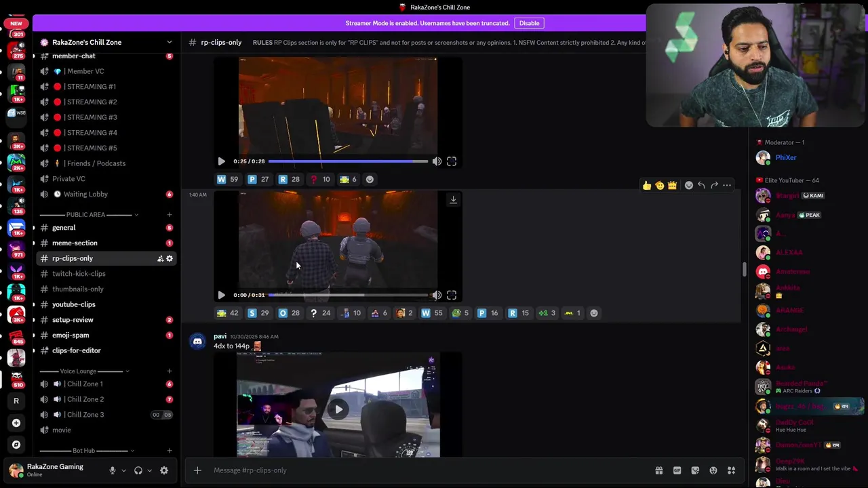Open user settings gear
The width and height of the screenshot is (868, 488).
(x=164, y=470)
